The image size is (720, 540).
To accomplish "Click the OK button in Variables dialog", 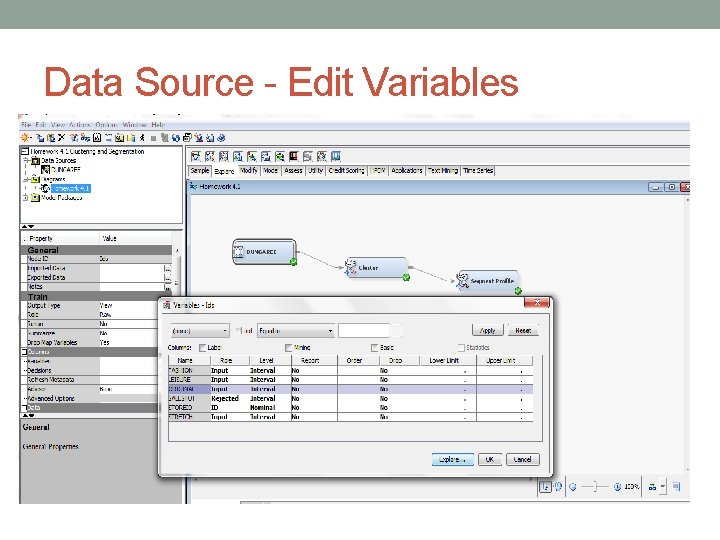I will (489, 459).
